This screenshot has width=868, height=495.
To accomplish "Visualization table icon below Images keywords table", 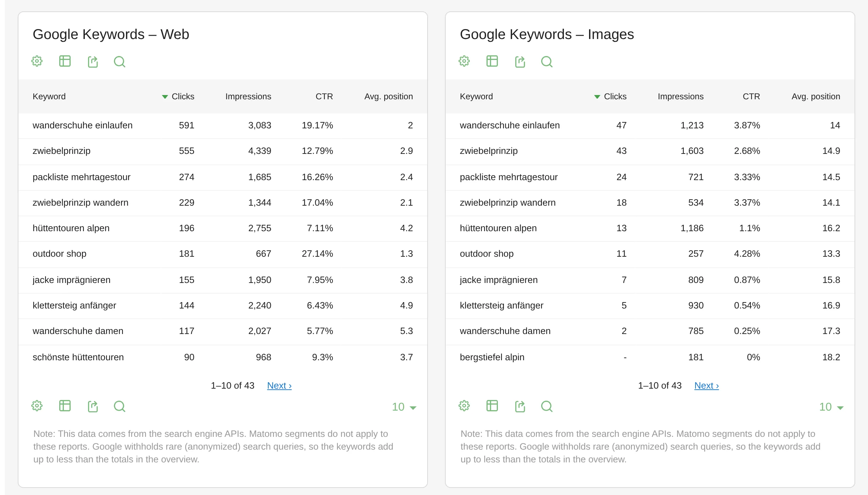I will pos(492,406).
